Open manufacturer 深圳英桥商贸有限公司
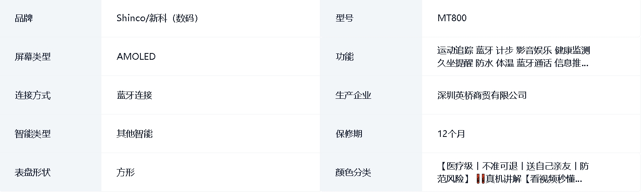The image size is (644, 195). tap(482, 95)
